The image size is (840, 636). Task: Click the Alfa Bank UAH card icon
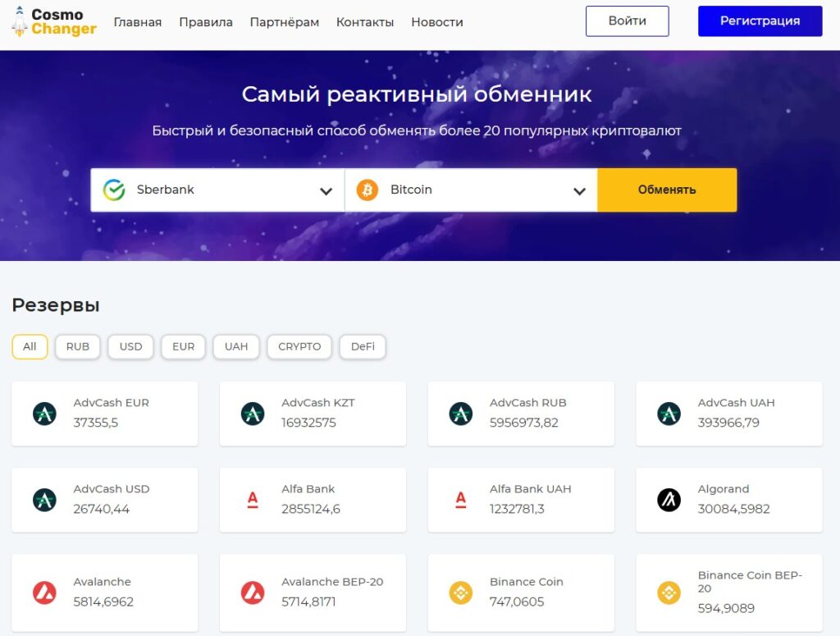[461, 500]
